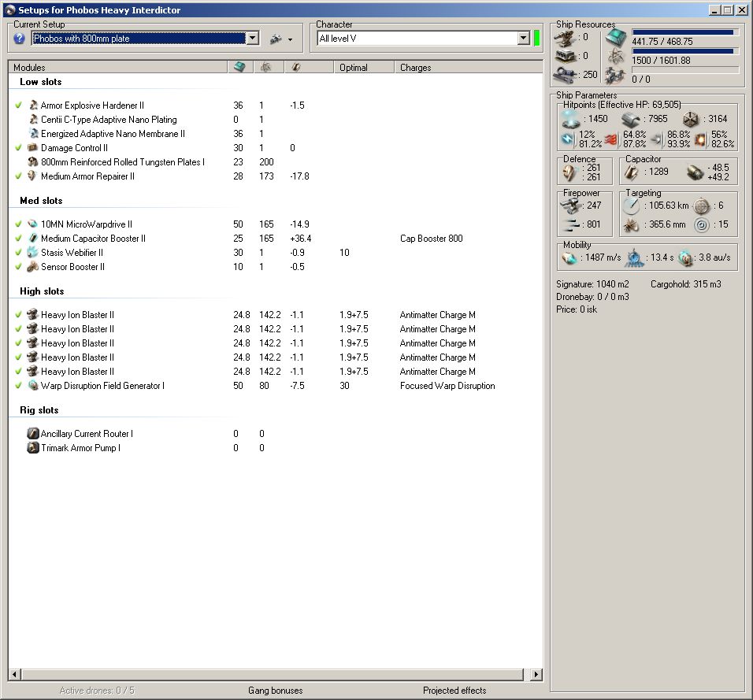Viewport: 753px width, 700px height.
Task: Click the Optimal column header
Action: point(364,67)
